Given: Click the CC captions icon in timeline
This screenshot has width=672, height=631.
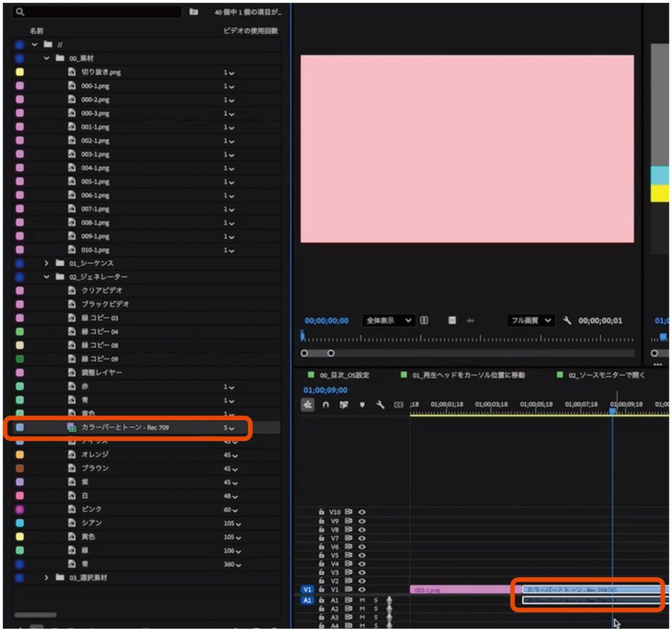Looking at the screenshot, I should [398, 405].
